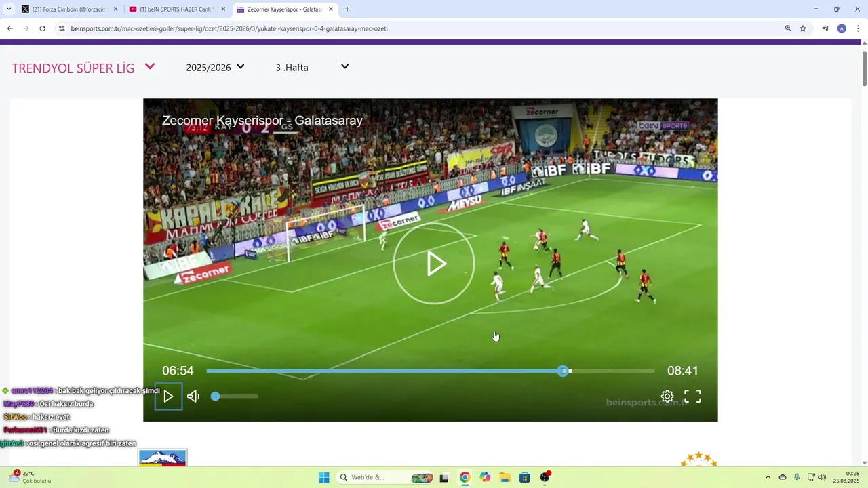Click the total duration 08:41 label
Image resolution: width=868 pixels, height=488 pixels.
[683, 371]
